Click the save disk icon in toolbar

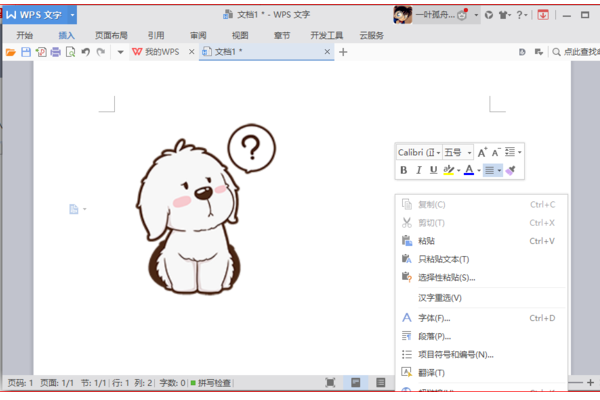26,51
